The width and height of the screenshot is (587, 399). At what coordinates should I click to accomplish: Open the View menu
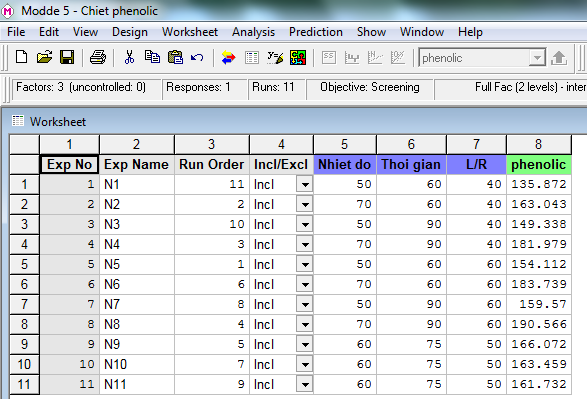coord(85,32)
